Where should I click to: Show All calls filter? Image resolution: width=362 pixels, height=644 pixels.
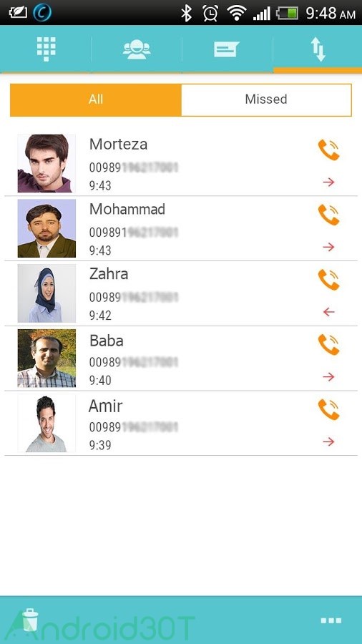pyautogui.click(x=96, y=99)
